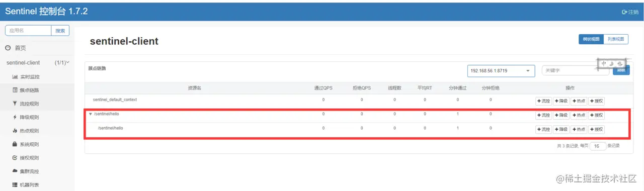644x191 pixels.
Task: Click the 资源名 column header
Action: click(195, 88)
